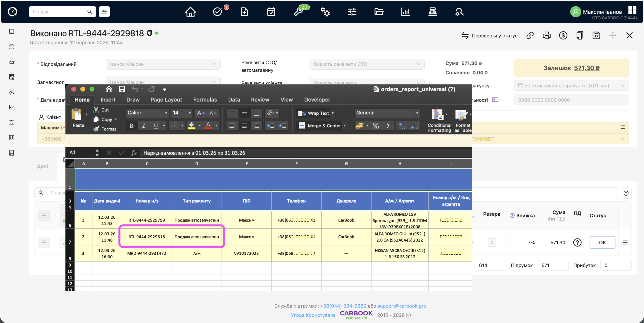644x323 pixels.
Task: Open the Calibri font name dropdown
Action: click(x=166, y=113)
